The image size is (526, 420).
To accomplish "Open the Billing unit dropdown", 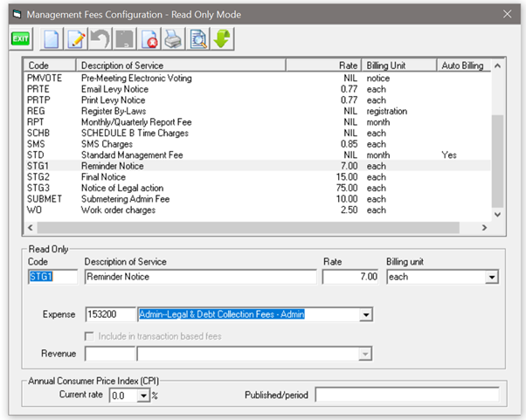I will click(492, 277).
